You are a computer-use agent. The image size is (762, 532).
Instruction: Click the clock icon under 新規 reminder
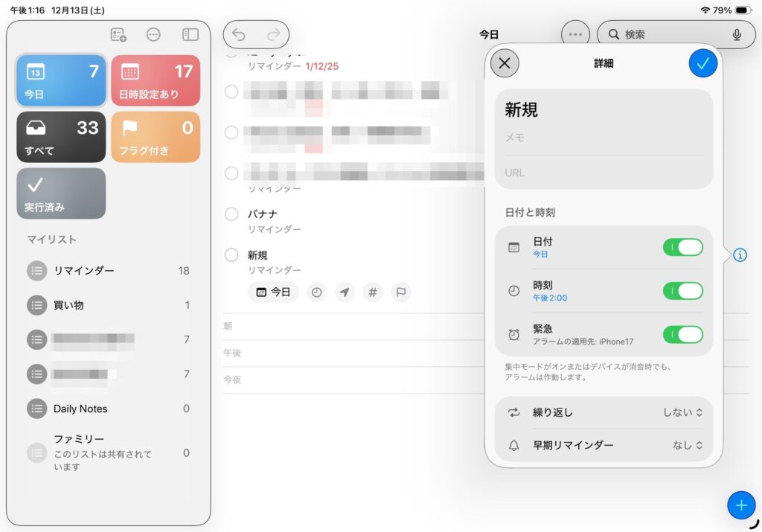pyautogui.click(x=317, y=292)
